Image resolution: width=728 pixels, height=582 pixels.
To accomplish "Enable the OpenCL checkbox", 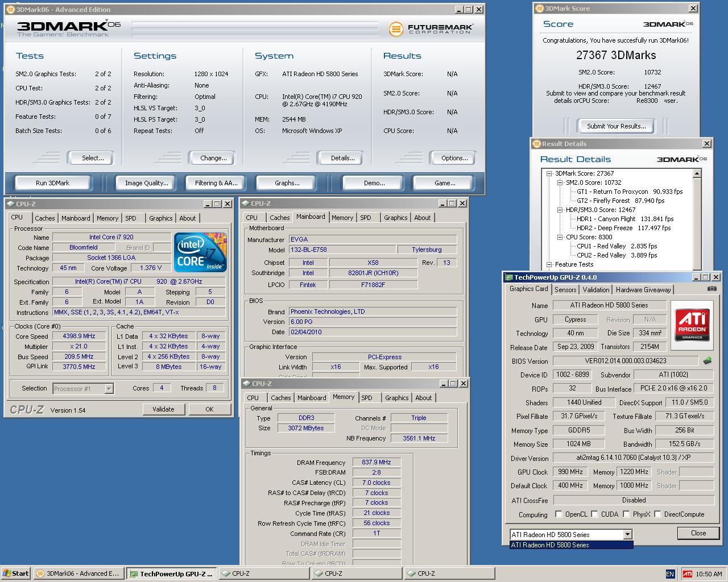I will click(x=559, y=514).
